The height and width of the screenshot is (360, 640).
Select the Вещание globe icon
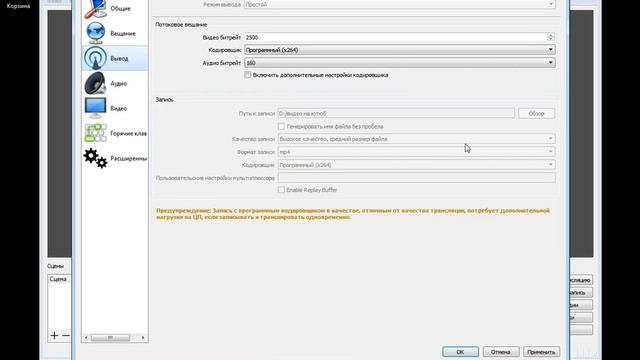point(96,33)
